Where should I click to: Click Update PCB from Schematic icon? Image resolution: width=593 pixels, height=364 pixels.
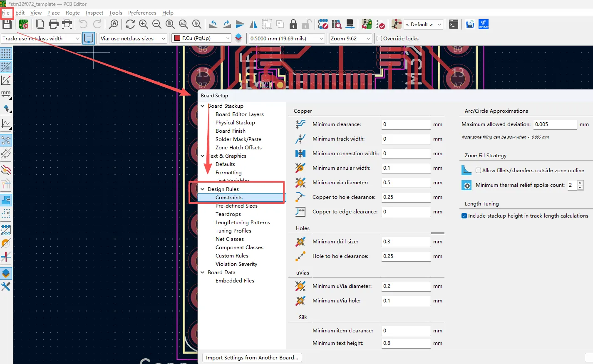point(367,24)
